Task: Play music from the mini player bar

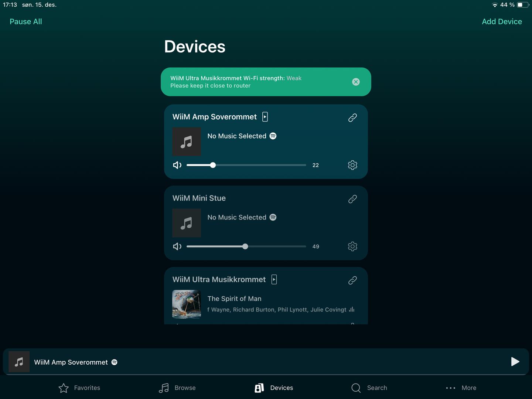Action: pos(515,362)
